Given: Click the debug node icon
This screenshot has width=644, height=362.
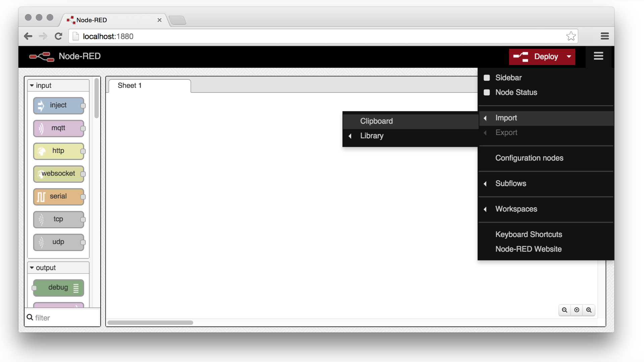Looking at the screenshot, I should [x=75, y=287].
